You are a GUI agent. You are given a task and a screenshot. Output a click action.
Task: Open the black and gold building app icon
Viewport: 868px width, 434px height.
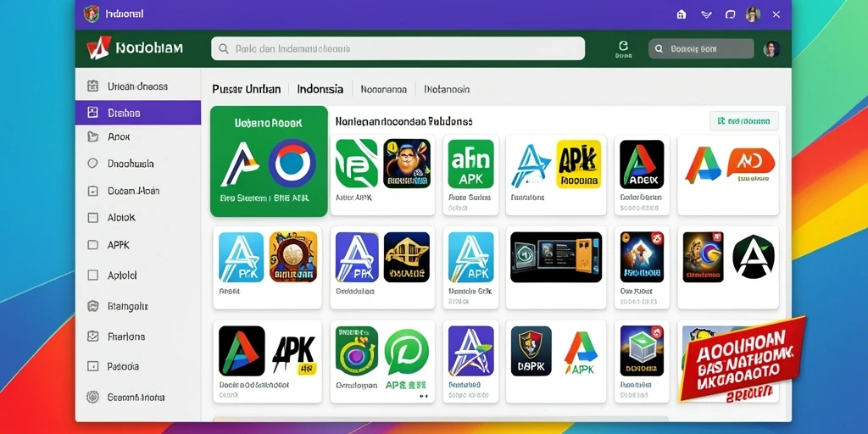pos(406,257)
